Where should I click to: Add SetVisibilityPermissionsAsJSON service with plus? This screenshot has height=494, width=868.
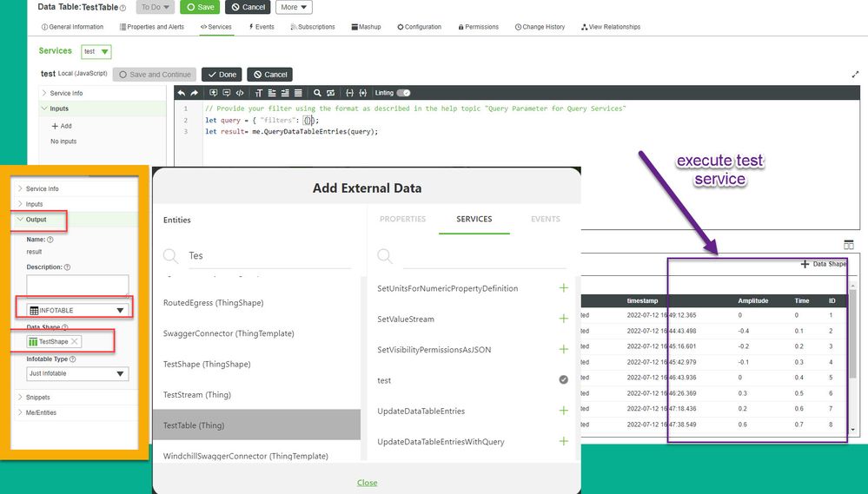tap(564, 349)
